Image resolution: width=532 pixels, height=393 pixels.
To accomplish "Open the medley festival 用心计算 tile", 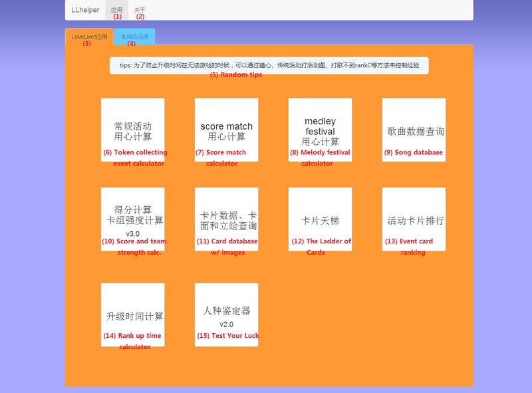I will point(320,130).
